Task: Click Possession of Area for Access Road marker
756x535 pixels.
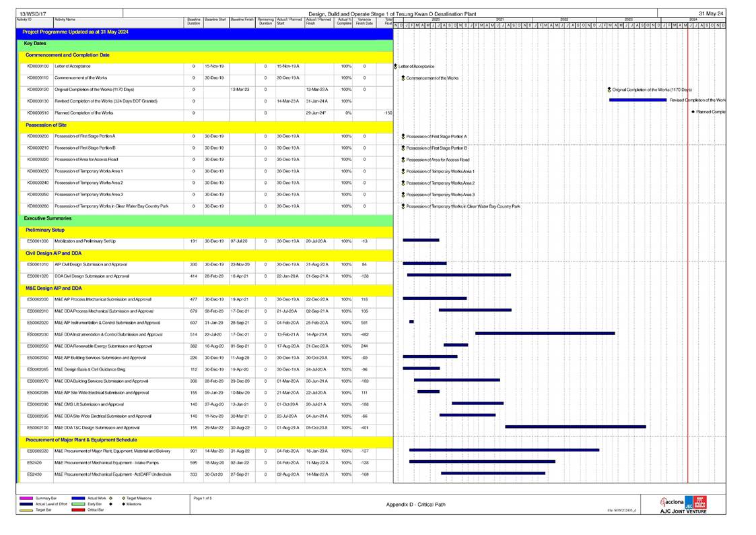Action: point(403,160)
